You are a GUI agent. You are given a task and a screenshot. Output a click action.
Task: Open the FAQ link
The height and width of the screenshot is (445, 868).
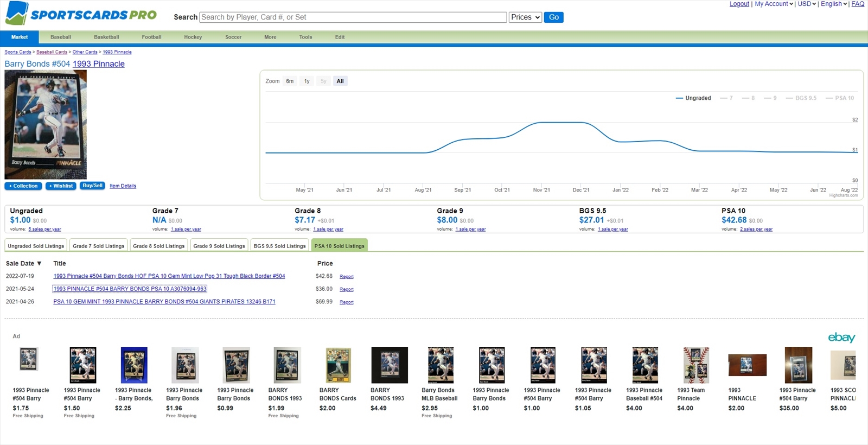point(858,4)
